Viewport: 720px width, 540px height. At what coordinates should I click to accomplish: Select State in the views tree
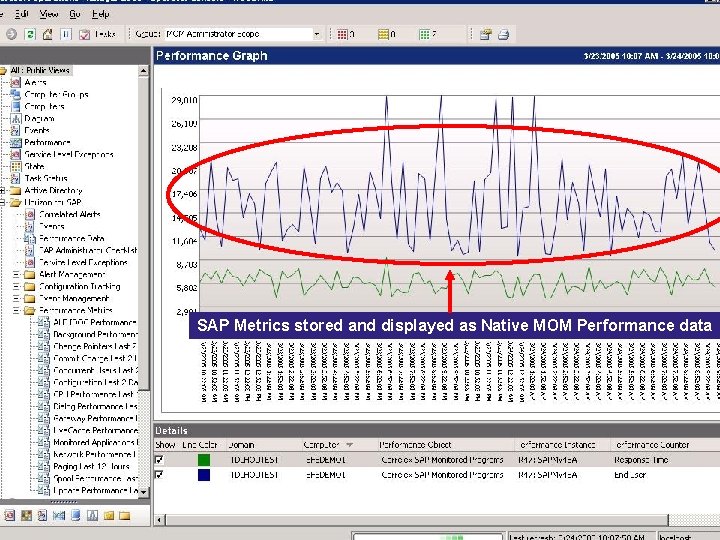34,166
